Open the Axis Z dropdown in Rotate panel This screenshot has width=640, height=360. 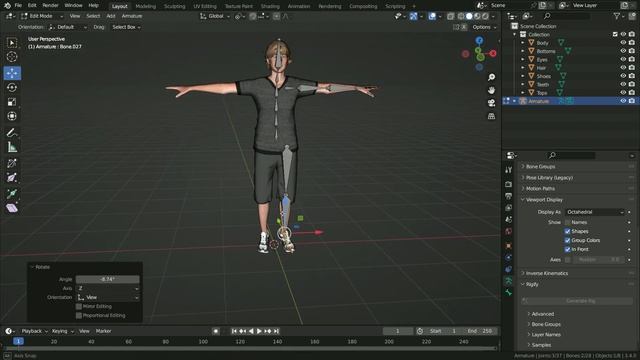tap(108, 289)
